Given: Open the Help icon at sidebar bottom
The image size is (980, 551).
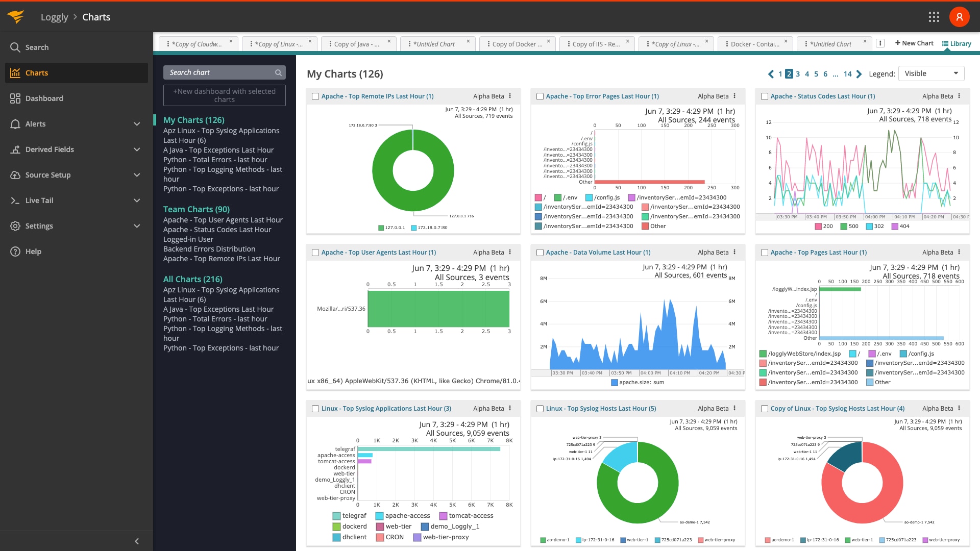Looking at the screenshot, I should tap(15, 251).
